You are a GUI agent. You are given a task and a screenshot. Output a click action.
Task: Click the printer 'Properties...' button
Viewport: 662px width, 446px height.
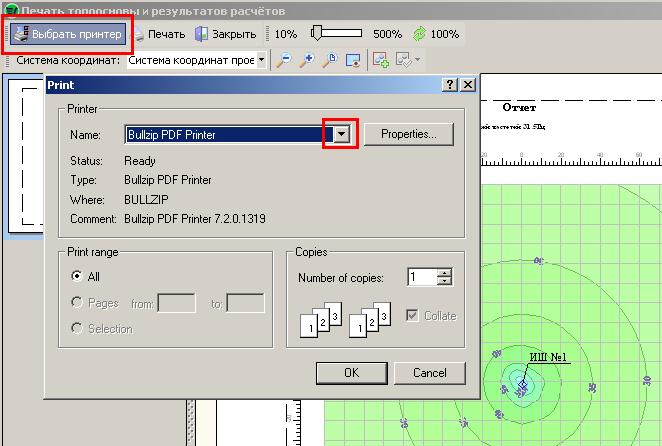tap(409, 134)
